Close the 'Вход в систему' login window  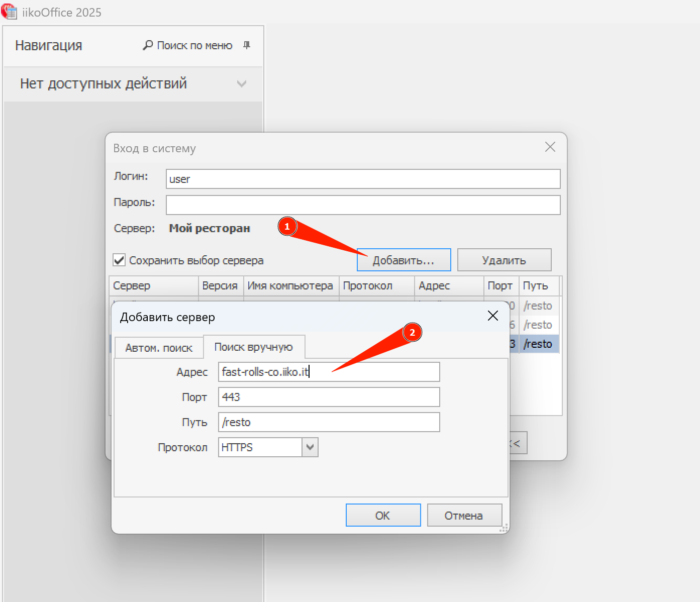click(x=550, y=147)
